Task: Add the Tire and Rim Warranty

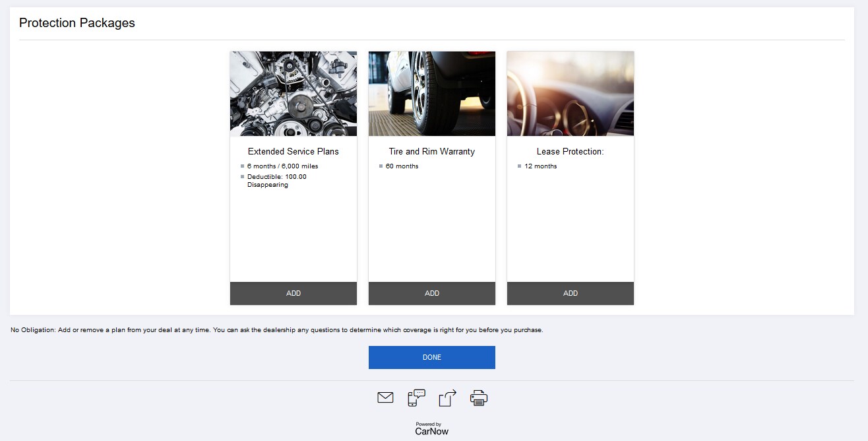Action: 432,293
